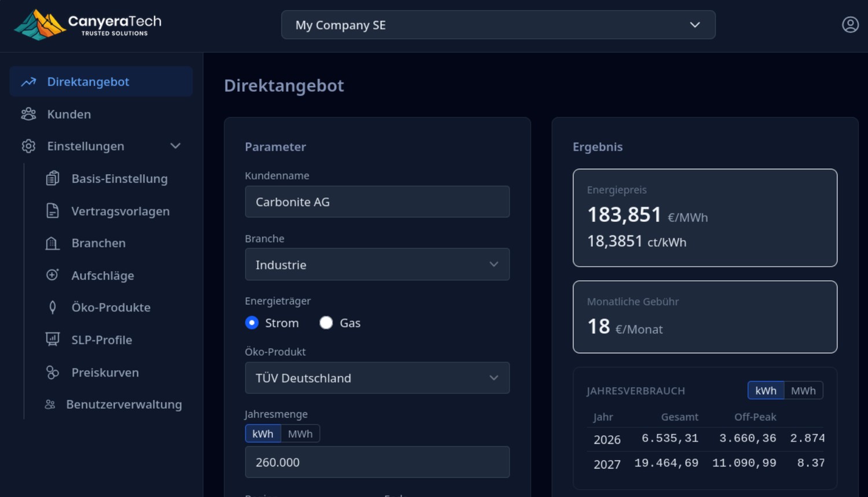
Task: Click the CanyeraTech mountain logo
Action: 40,25
